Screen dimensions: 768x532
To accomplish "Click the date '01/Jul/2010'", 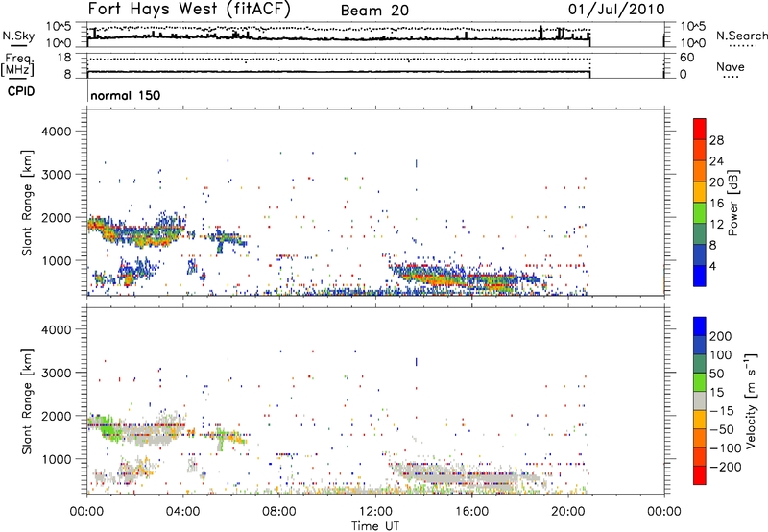I will tap(616, 10).
